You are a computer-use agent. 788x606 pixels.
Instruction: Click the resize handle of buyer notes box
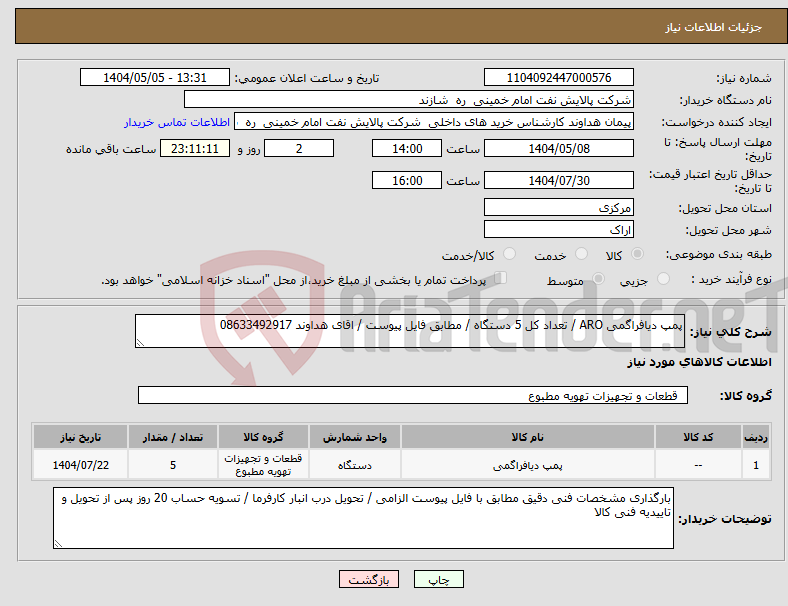click(x=58, y=544)
